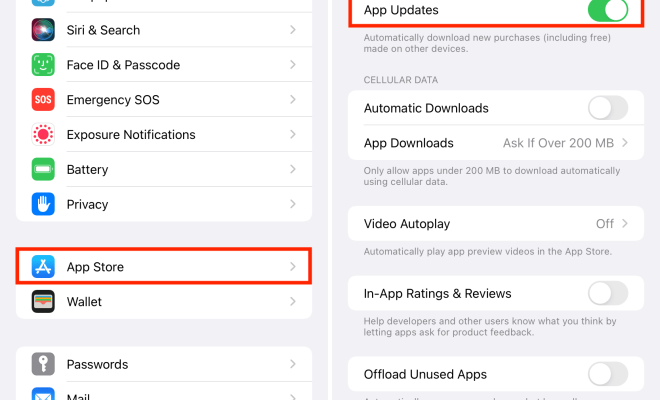
Task: Tap the App Store icon
Action: pyautogui.click(x=43, y=267)
